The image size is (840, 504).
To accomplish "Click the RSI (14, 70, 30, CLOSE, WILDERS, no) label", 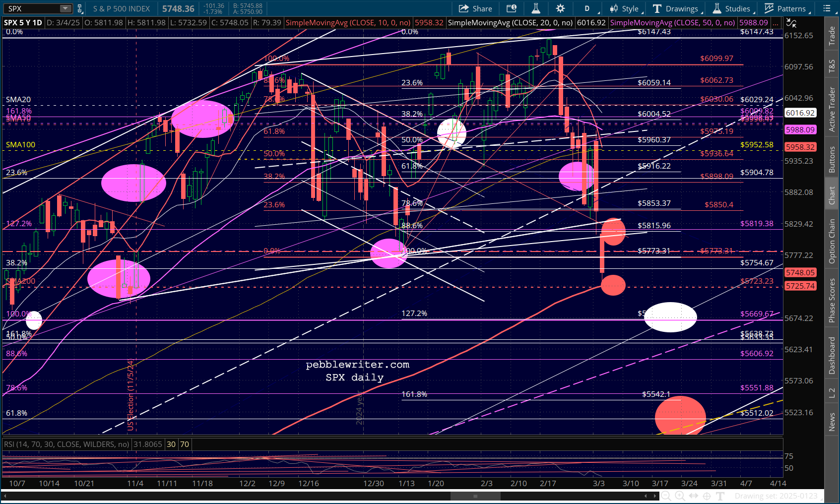I will (x=66, y=444).
